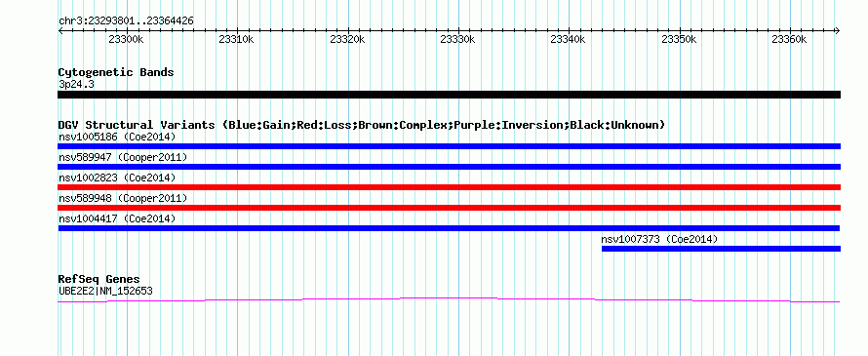The height and width of the screenshot is (356, 868).
Task: Open gene label UBE2E2|NM_152653
Action: point(105,291)
